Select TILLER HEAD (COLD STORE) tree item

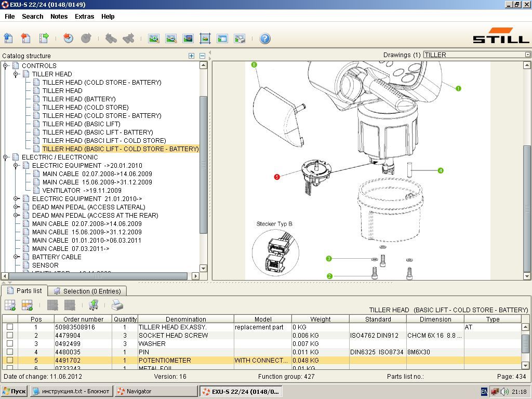(86, 107)
